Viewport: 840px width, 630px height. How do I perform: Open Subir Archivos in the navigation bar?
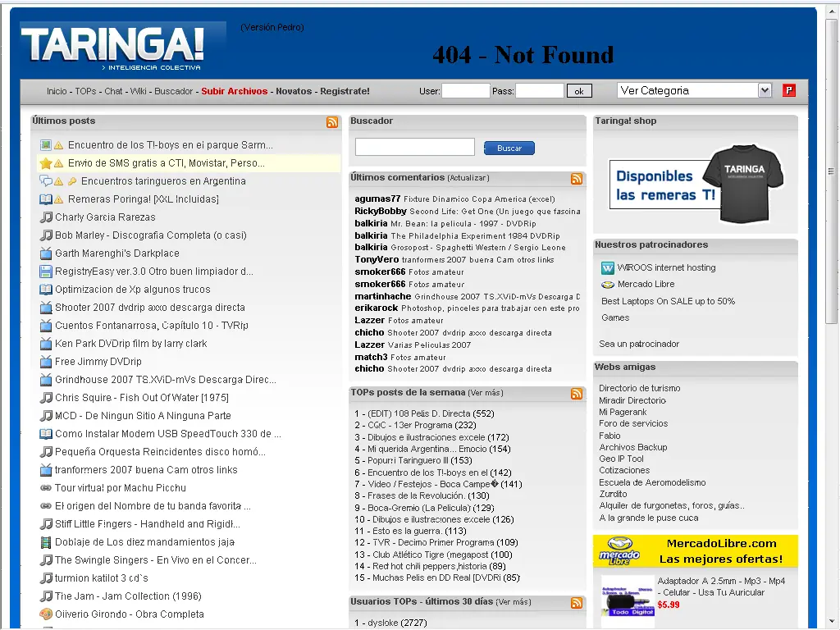(x=234, y=91)
